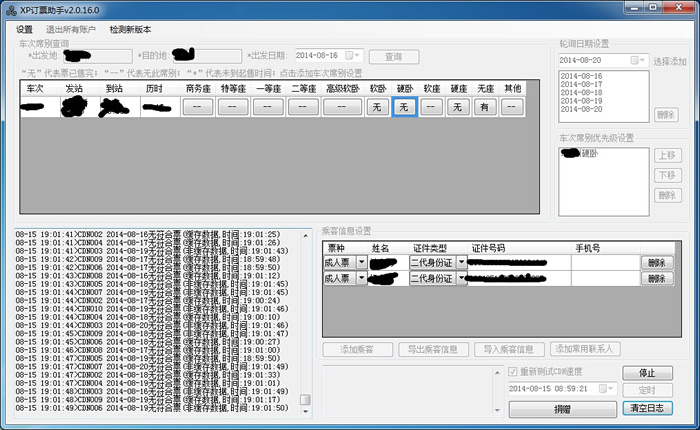Toggle the 重新测试CDN速度 checkbox

coord(514,372)
